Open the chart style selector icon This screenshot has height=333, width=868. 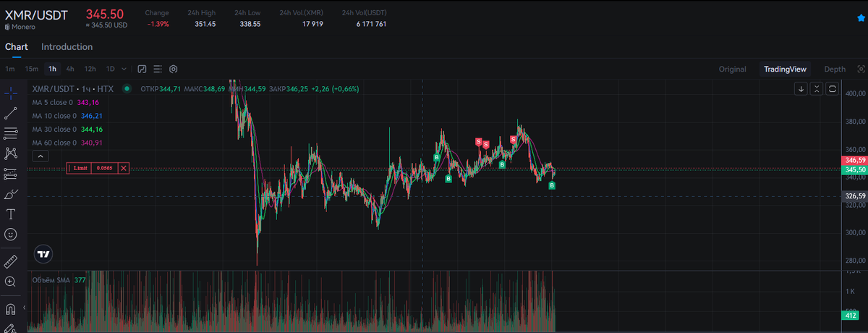coord(142,69)
